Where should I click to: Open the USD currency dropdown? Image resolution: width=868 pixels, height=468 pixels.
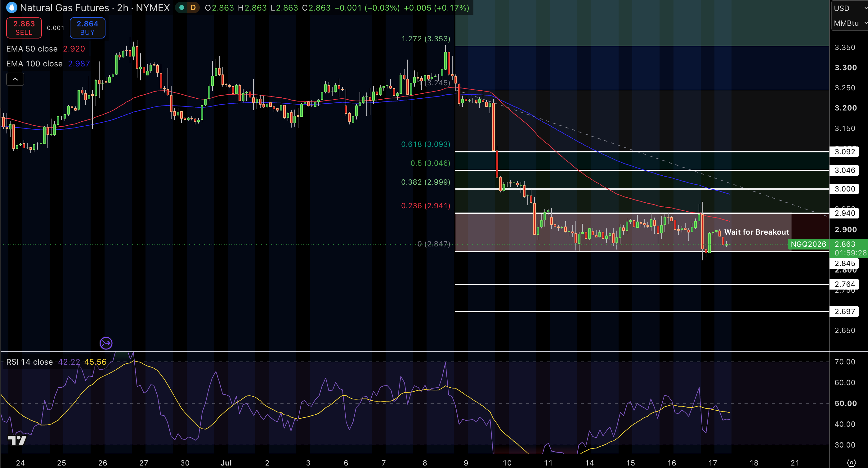pyautogui.click(x=850, y=8)
